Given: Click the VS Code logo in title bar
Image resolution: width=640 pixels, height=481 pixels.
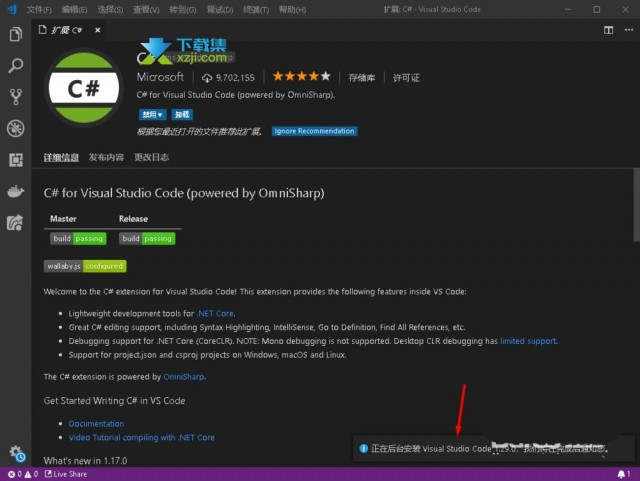Looking at the screenshot, I should click(x=12, y=9).
